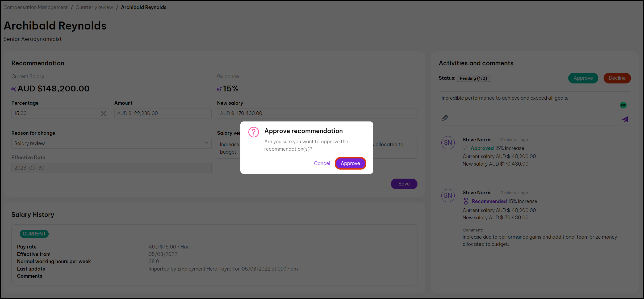
Task: Click the green Approve status button
Action: 583,78
